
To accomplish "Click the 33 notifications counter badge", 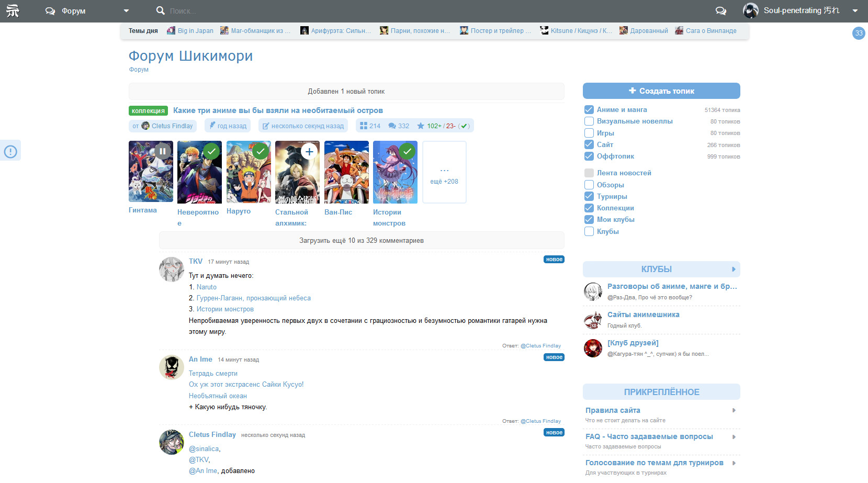I will pyautogui.click(x=859, y=33).
